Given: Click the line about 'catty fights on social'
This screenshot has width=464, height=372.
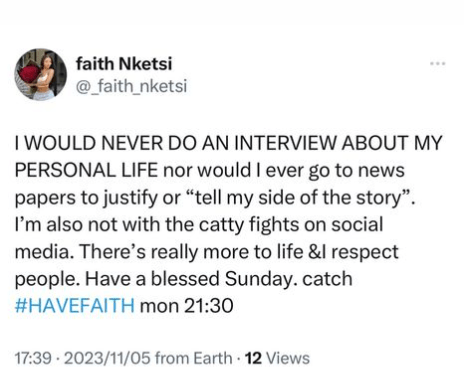Looking at the screenshot, I should [199, 224].
